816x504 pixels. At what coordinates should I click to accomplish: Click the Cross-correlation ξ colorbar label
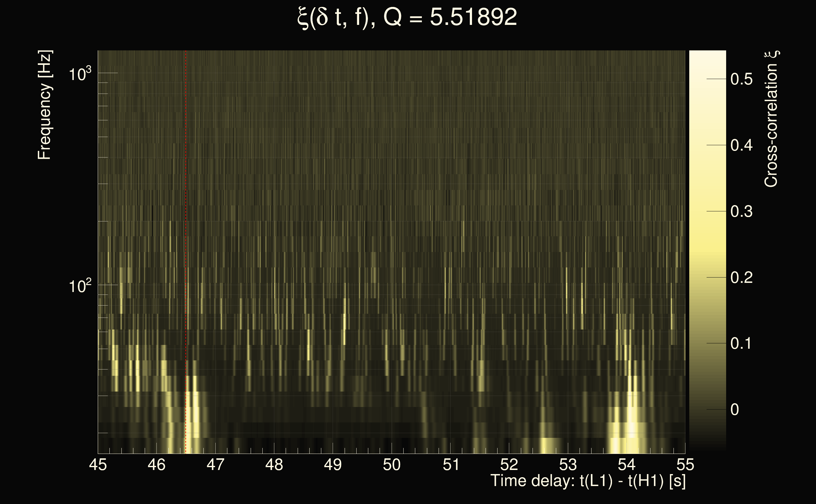pyautogui.click(x=771, y=119)
